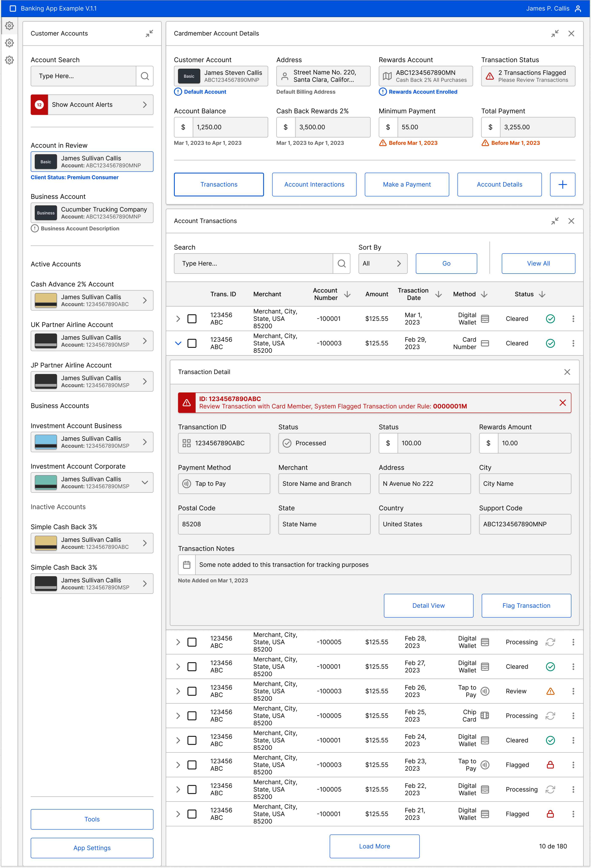This screenshot has height=868, width=591.
Task: Open the user profile icon next to James P. Callis
Action: tap(578, 9)
